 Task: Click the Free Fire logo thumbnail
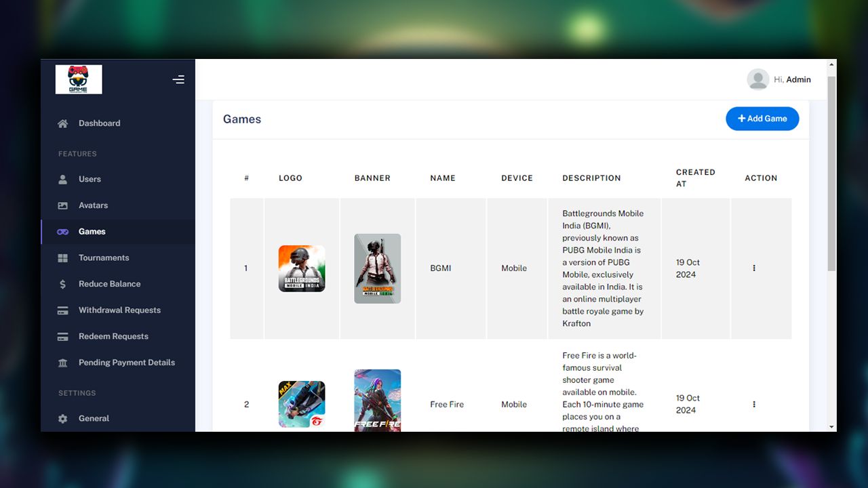click(302, 405)
